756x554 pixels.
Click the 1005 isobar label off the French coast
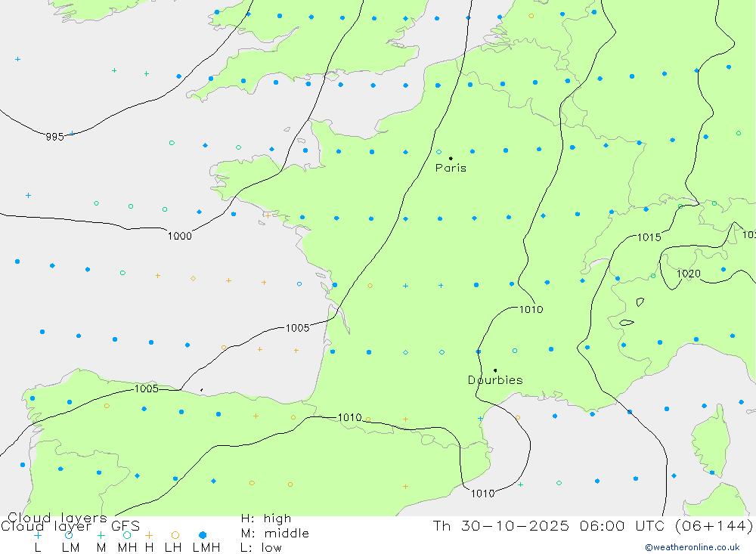click(297, 328)
